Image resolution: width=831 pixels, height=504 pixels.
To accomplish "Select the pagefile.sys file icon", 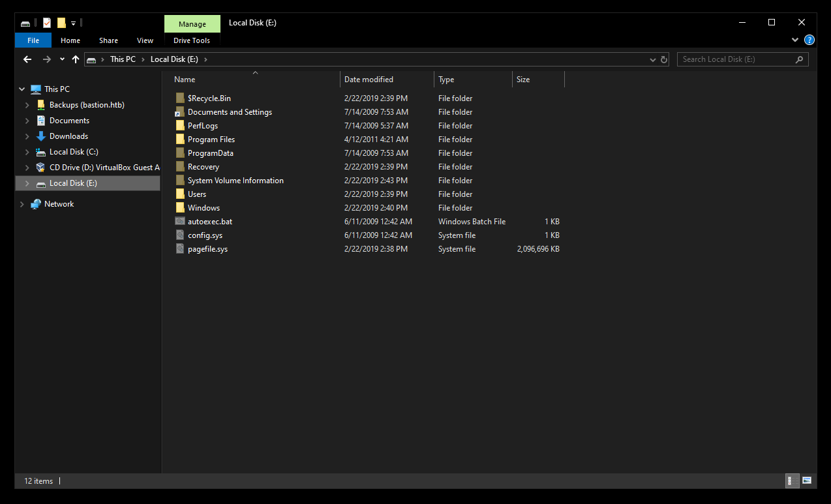I will (180, 249).
